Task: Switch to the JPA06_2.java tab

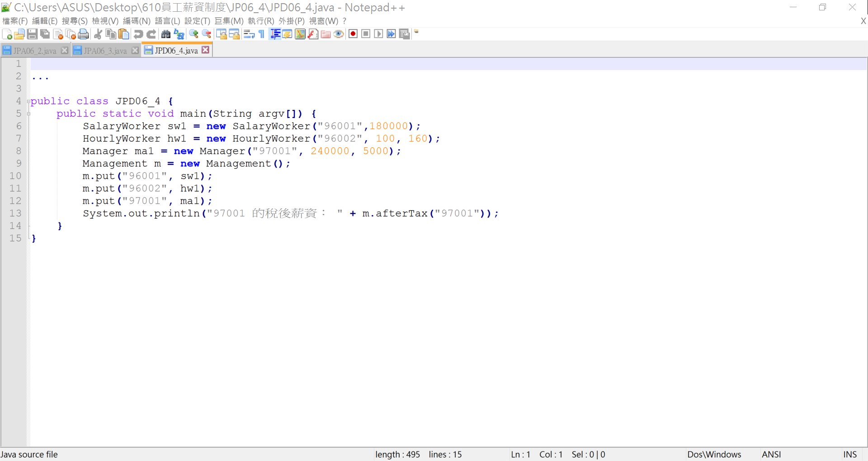Action: click(34, 51)
